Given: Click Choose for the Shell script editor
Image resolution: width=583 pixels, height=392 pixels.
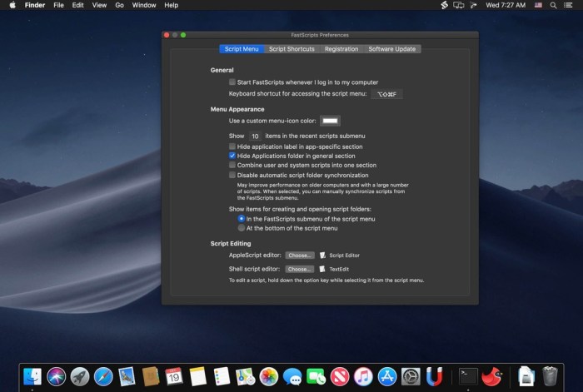Looking at the screenshot, I should coord(300,270).
